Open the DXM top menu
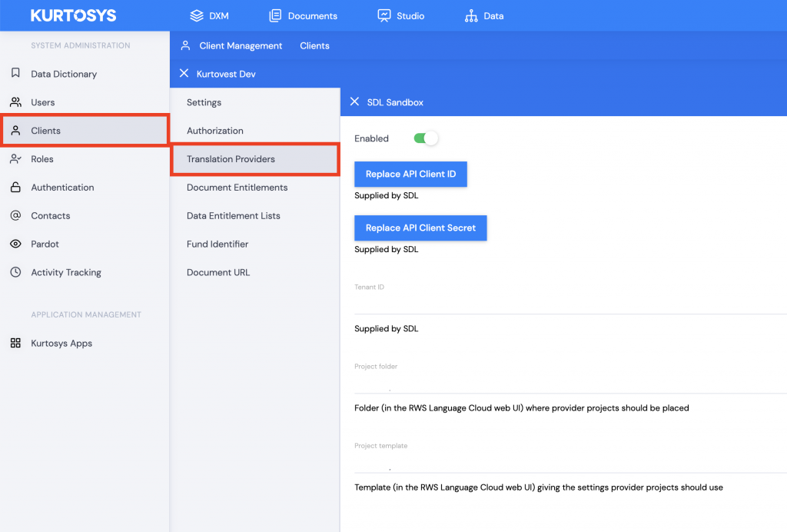 pos(209,15)
